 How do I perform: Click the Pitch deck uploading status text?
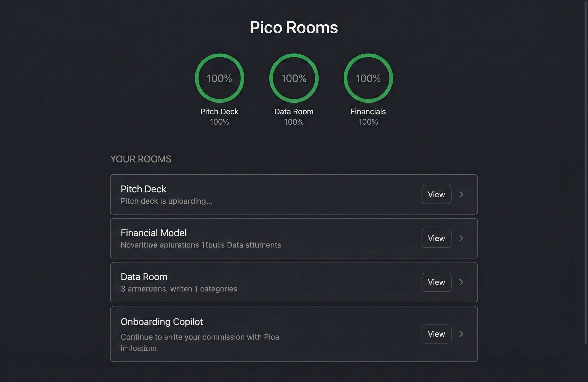(x=167, y=201)
